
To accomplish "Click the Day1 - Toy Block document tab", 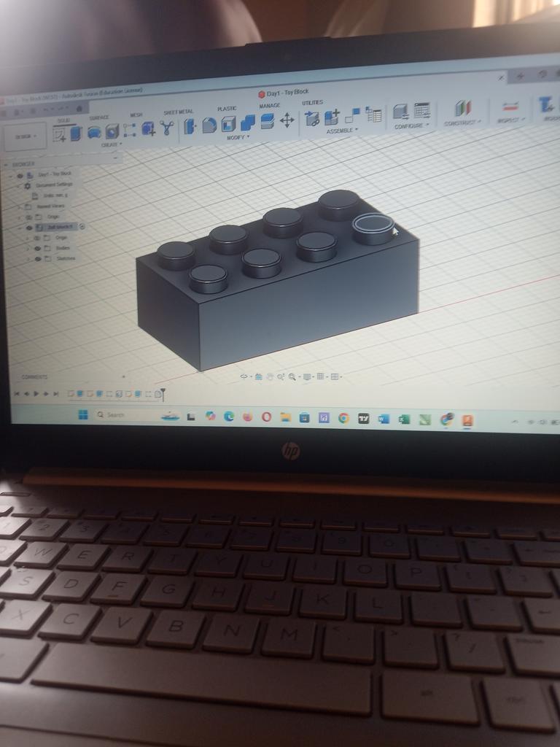I will pos(284,93).
